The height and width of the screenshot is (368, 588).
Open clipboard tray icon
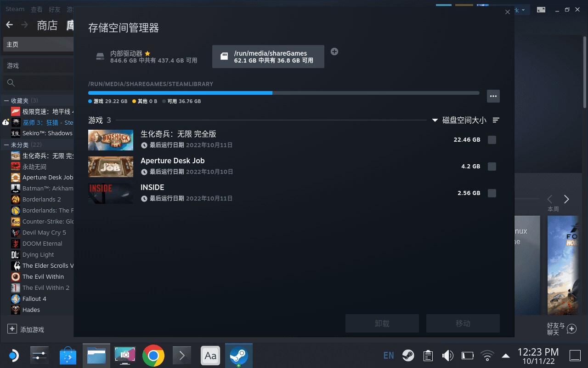click(x=428, y=355)
